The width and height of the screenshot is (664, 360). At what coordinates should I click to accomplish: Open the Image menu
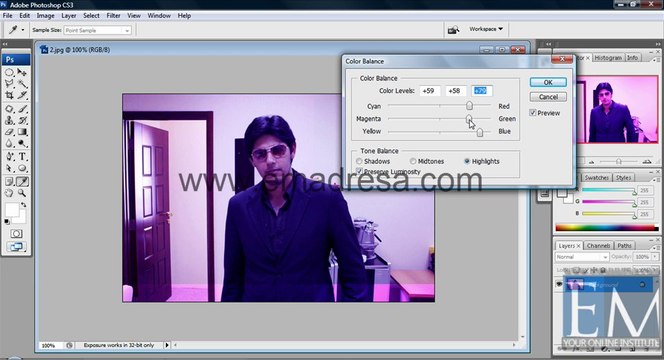pyautogui.click(x=45, y=16)
